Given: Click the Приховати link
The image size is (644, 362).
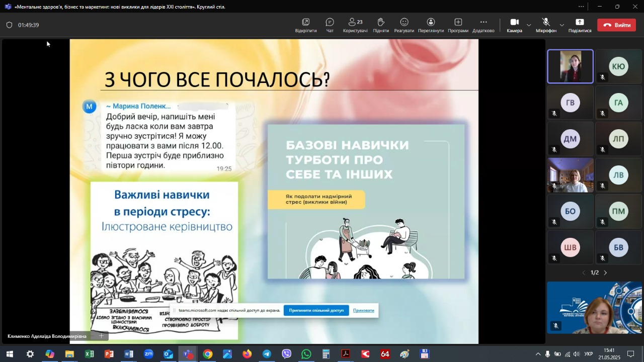Looking at the screenshot, I should (363, 310).
